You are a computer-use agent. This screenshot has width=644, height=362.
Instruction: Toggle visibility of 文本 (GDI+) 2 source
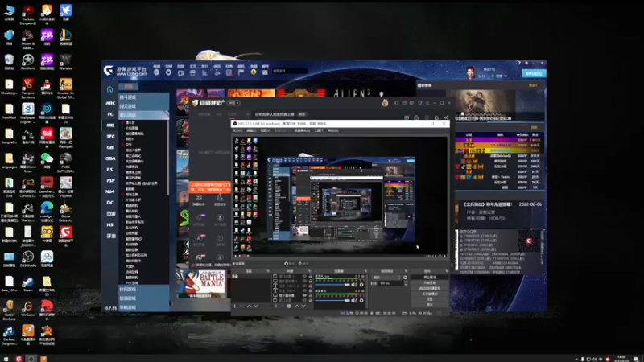[304, 286]
